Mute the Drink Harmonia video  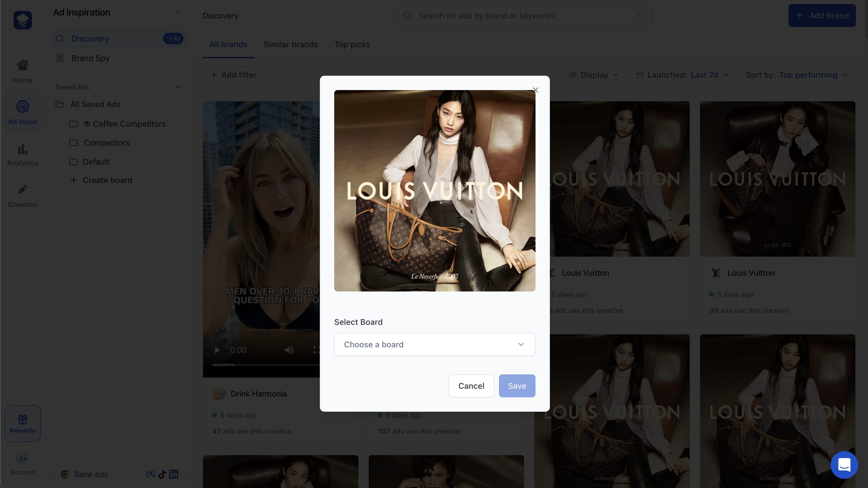[x=289, y=350]
